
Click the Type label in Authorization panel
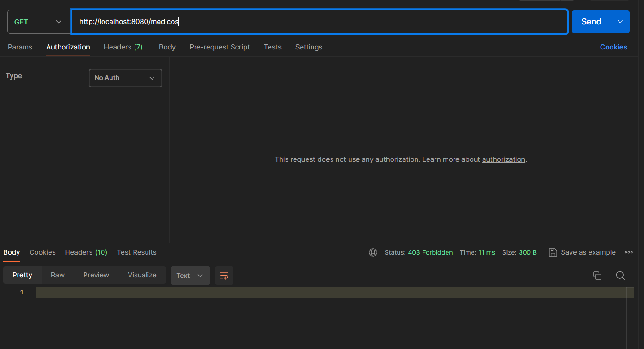point(14,76)
